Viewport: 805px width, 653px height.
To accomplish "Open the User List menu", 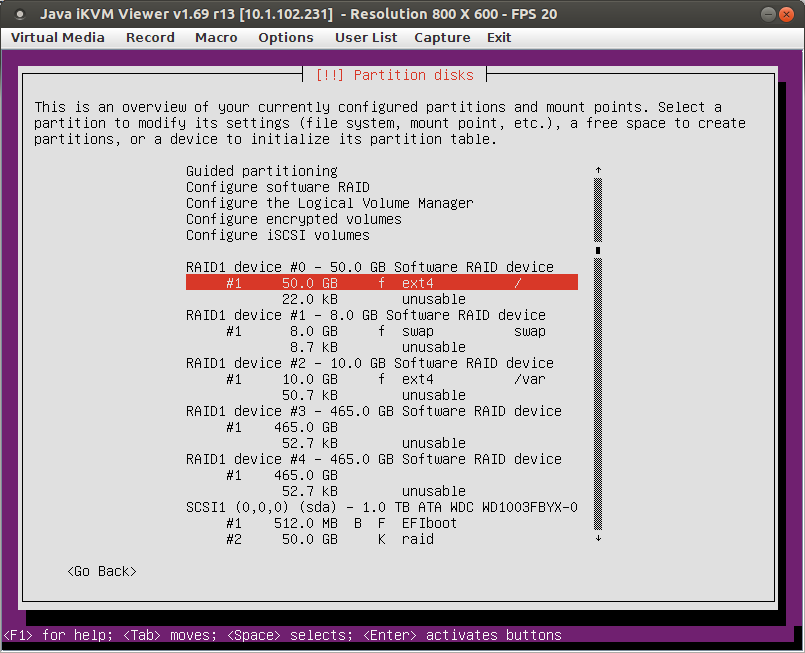I will (x=366, y=37).
